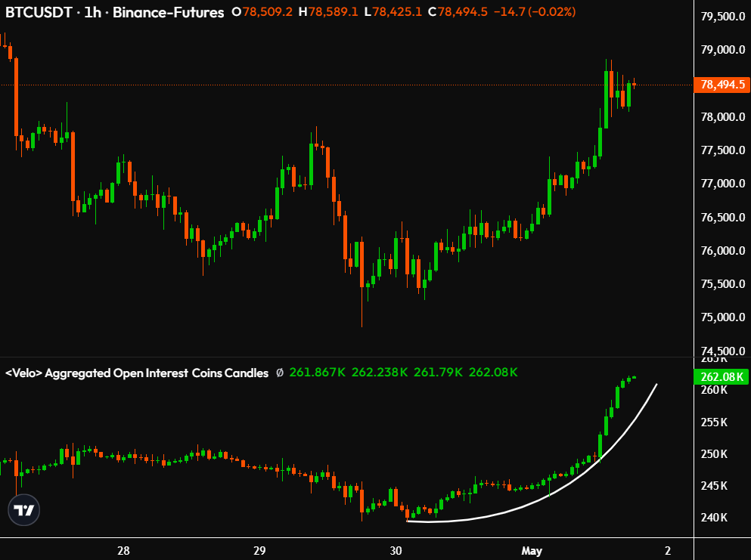Click the 77,000.0 price axis label

coord(723,184)
